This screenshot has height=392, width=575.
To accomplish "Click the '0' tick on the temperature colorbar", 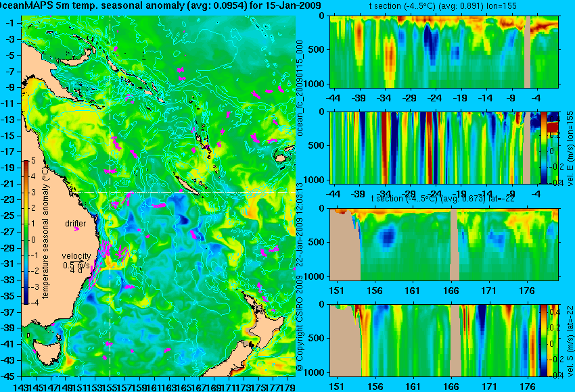I will 33,240.
